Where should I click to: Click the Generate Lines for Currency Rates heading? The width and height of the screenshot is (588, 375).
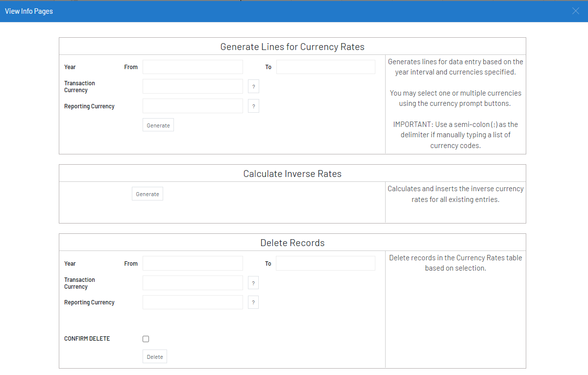point(292,47)
